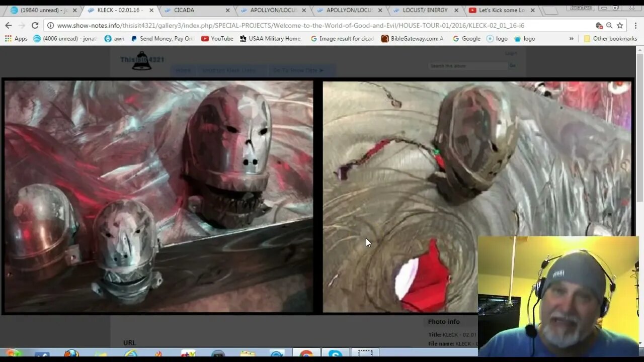Open Skype from the taskbar
Viewport: 644px width, 362px height.
click(x=335, y=355)
